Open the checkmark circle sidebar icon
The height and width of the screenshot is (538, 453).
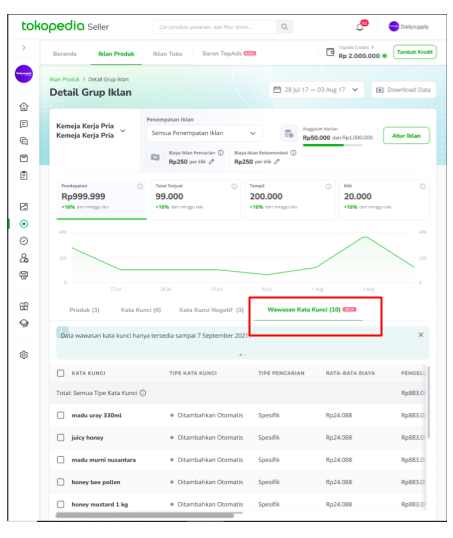(x=24, y=241)
